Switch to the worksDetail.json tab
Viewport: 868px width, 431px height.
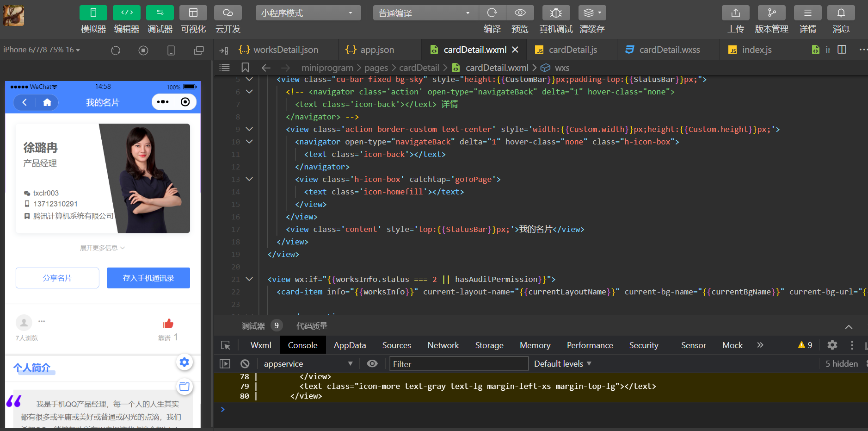(278, 50)
